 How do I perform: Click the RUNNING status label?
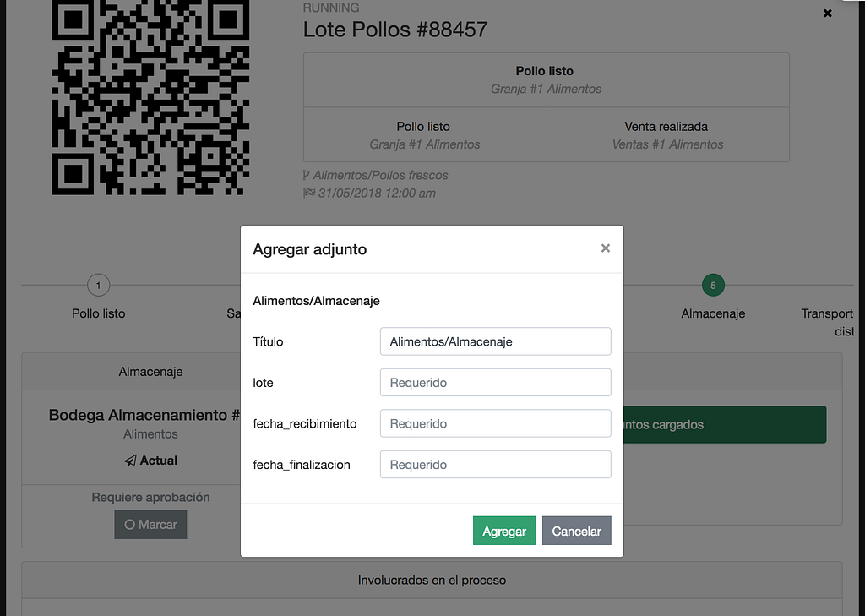pos(331,8)
